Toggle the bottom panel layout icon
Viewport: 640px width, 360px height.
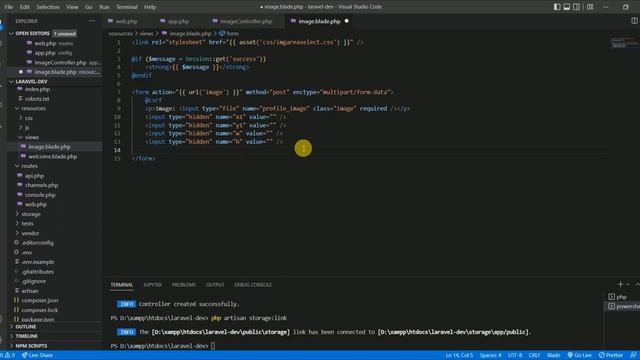coord(567,7)
